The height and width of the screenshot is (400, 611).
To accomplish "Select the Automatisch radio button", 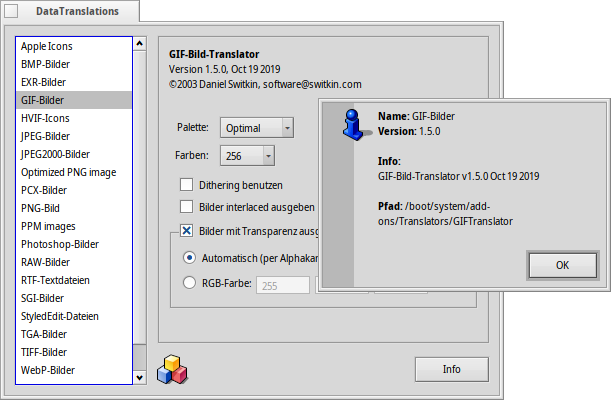I will [x=190, y=258].
